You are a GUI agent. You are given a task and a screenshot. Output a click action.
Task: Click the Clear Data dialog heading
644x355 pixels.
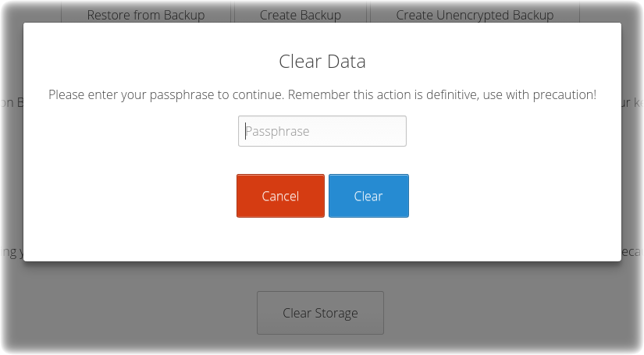click(x=322, y=62)
